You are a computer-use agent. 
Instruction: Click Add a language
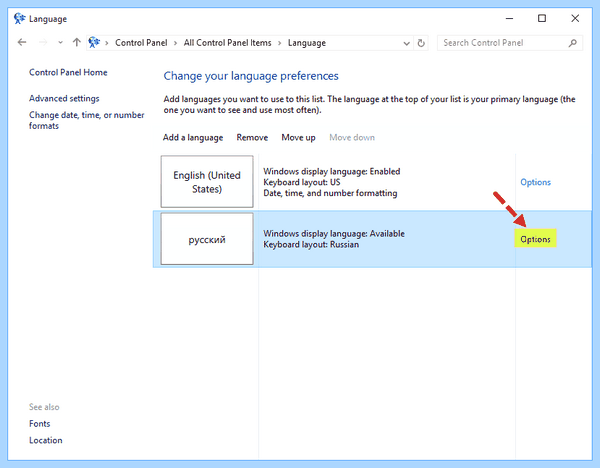click(x=193, y=137)
